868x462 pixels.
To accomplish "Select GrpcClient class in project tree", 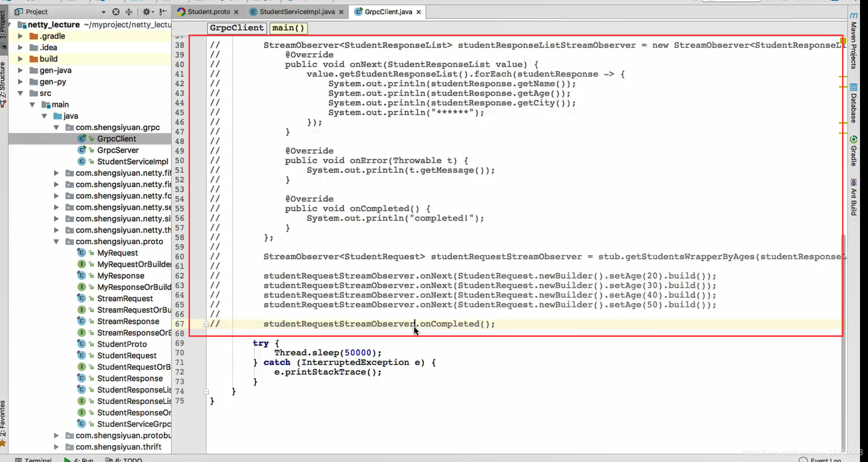I will pyautogui.click(x=116, y=139).
